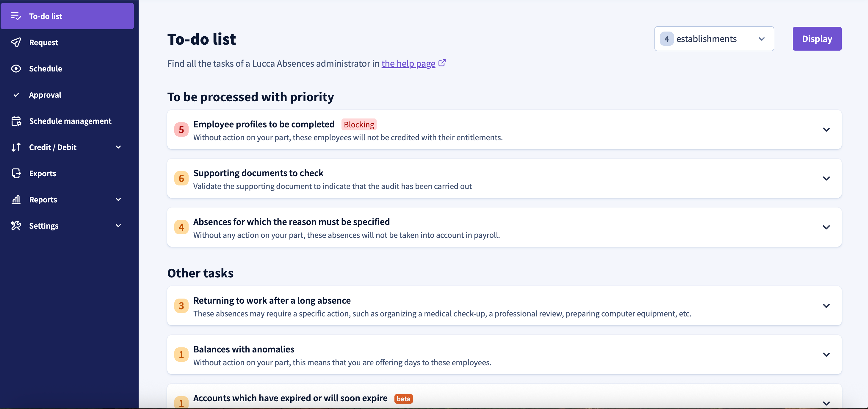
Task: Click the Schedule management calendar icon
Action: (x=16, y=121)
